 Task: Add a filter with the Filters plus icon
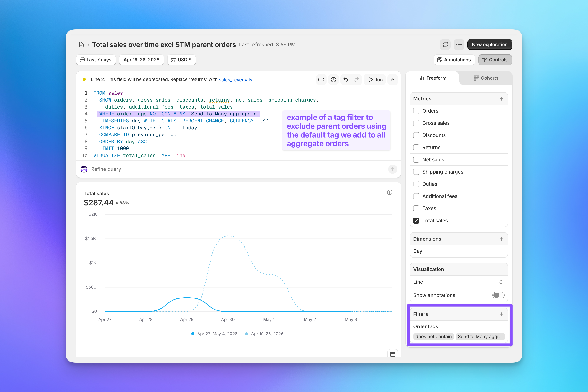[502, 314]
